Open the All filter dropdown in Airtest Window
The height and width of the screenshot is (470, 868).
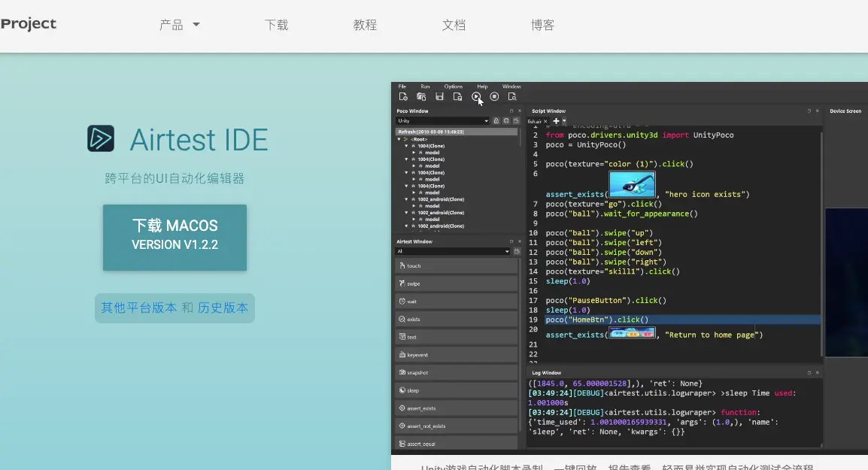[x=453, y=251]
